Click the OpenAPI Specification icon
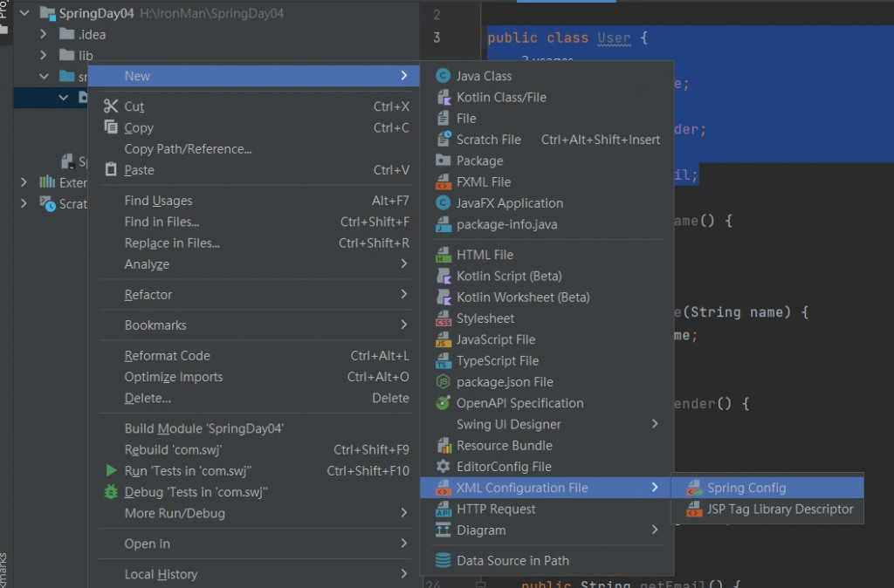Image resolution: width=894 pixels, height=588 pixels. click(443, 403)
